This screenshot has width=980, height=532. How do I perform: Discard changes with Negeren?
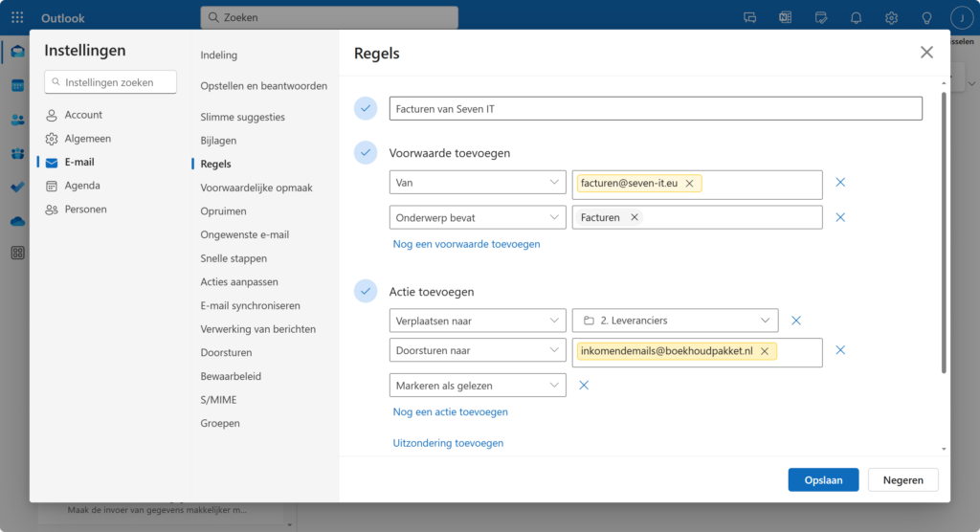coord(903,479)
